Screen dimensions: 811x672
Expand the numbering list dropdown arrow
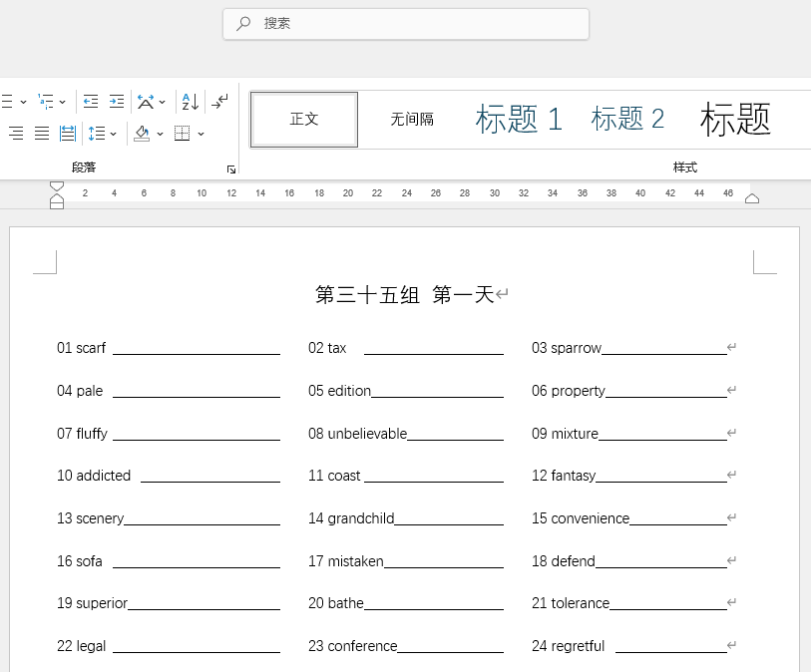23,102
